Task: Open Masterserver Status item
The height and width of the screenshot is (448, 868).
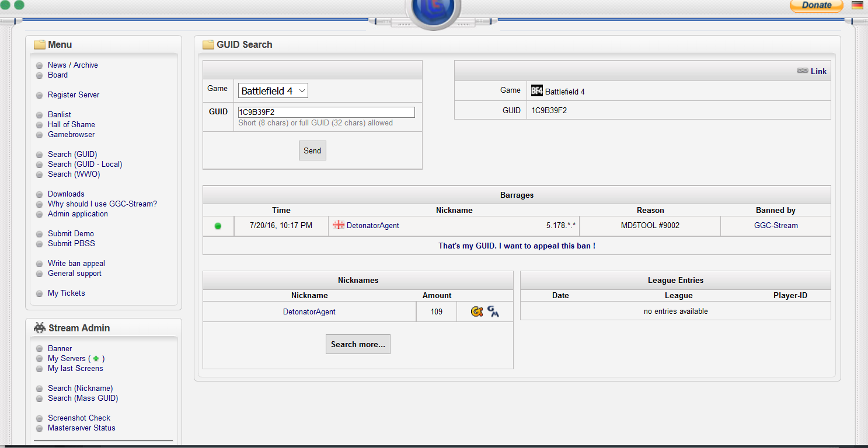Action: coord(82,428)
